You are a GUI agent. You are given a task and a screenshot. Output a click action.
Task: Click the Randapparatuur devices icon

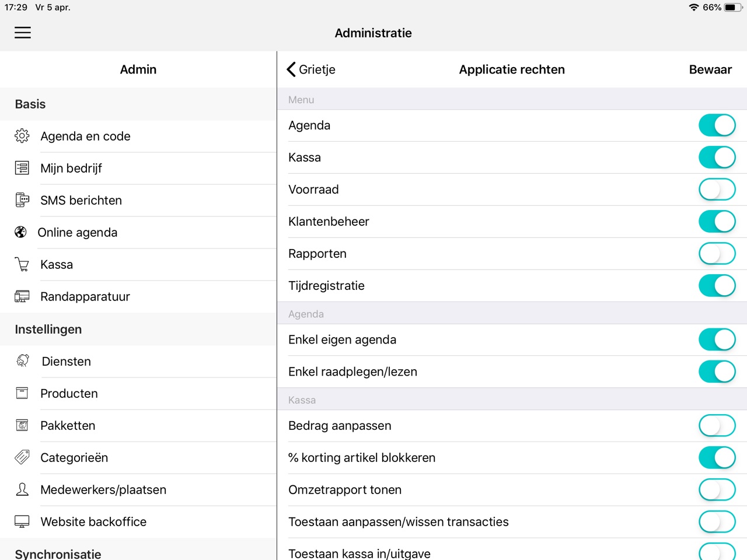[x=22, y=296]
